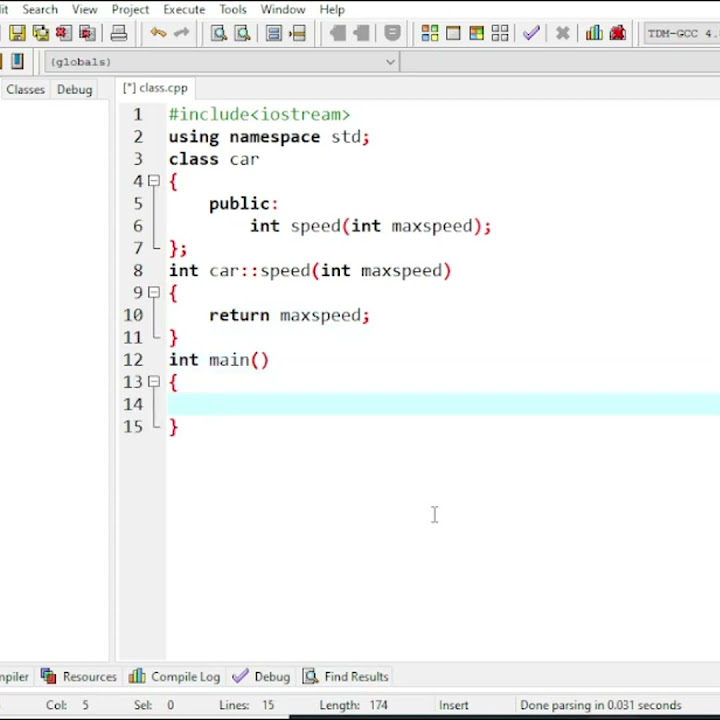Image resolution: width=720 pixels, height=720 pixels.
Task: Open the Find Results bottom tab
Action: coord(346,676)
